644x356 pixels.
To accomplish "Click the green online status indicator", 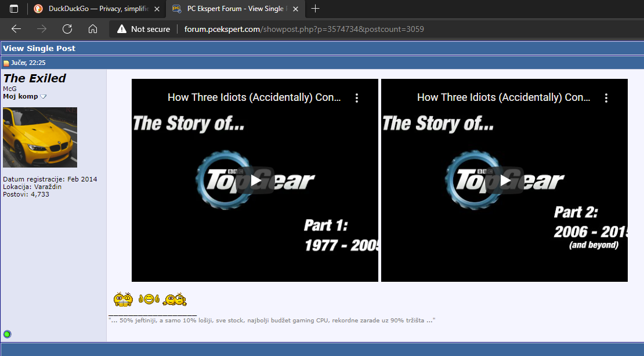I will click(x=7, y=334).
